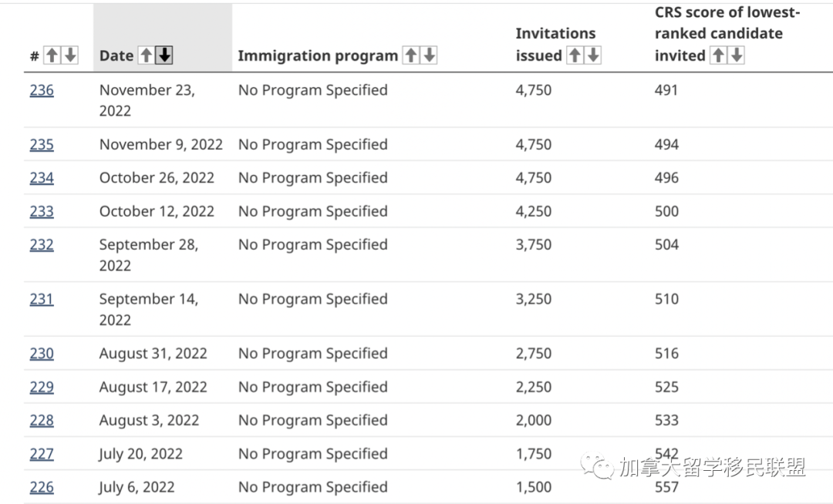The image size is (833, 504).
Task: Sort # column ascending with up arrow
Action: click(x=52, y=55)
